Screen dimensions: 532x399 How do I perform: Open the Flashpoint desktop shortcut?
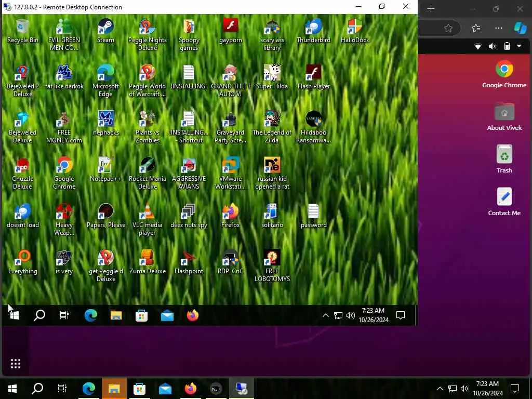click(x=189, y=262)
